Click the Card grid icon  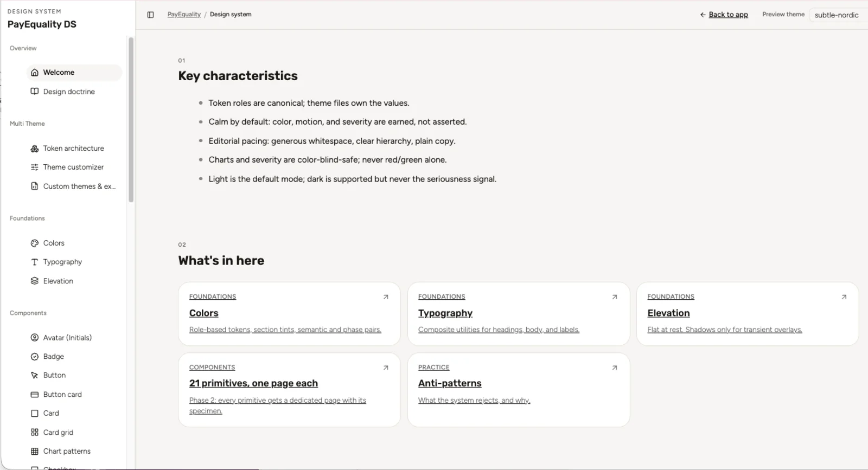[x=35, y=433]
